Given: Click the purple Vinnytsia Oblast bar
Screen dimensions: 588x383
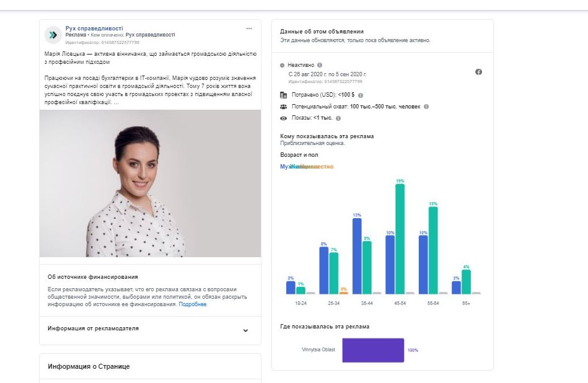Looking at the screenshot, I should pos(372,350).
